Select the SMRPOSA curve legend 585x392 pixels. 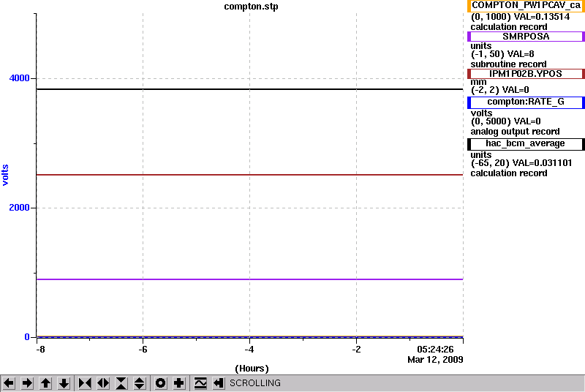point(526,37)
